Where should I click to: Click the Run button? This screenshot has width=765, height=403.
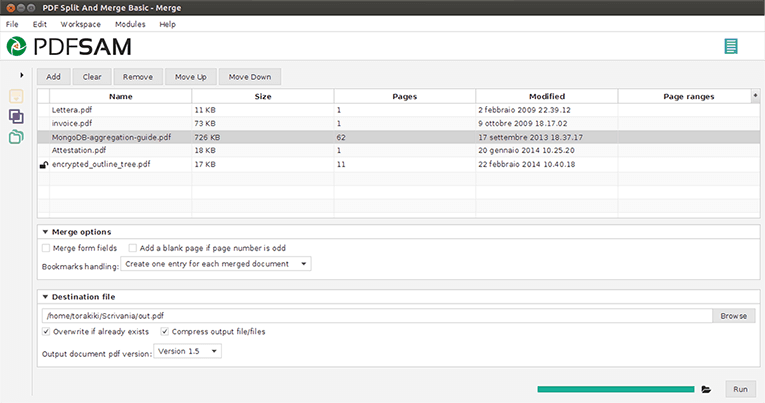[x=740, y=389]
